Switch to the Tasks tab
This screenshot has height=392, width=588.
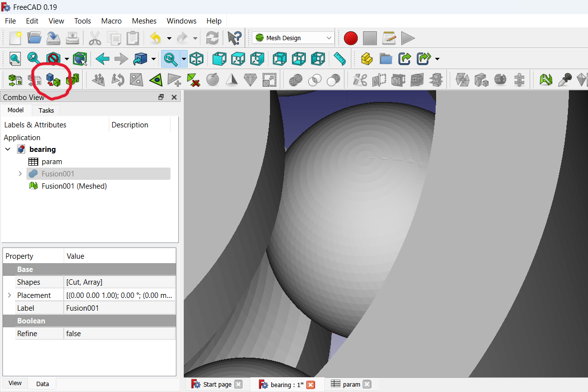click(46, 110)
